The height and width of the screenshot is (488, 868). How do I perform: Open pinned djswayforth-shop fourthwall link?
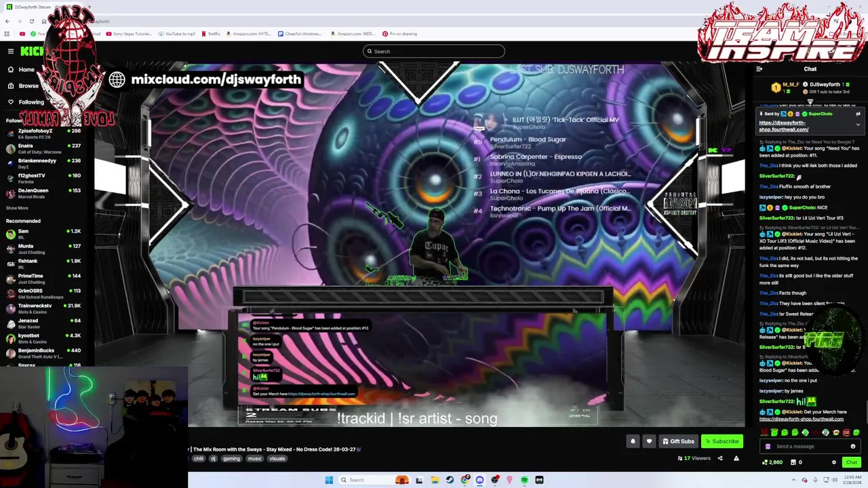coord(784,126)
